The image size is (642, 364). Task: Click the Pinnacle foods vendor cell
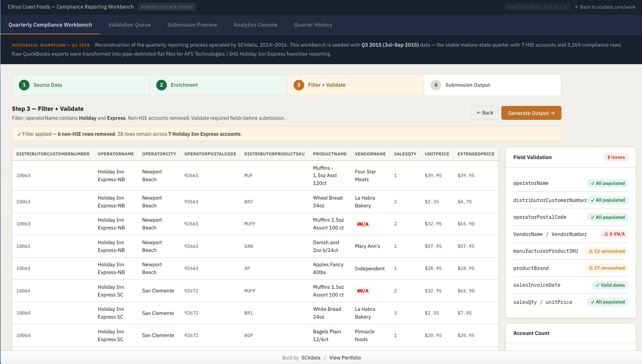pyautogui.click(x=370, y=335)
